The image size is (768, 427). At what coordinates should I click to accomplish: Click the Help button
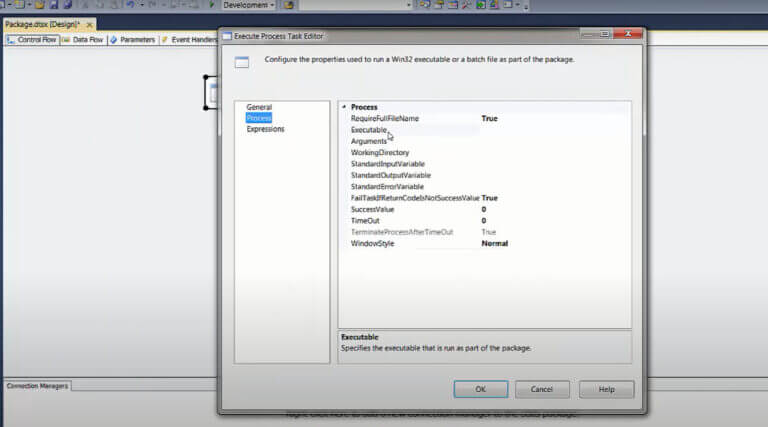coord(606,389)
